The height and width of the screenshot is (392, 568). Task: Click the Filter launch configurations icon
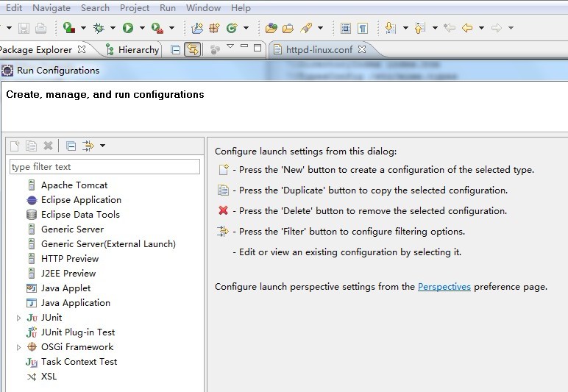coord(88,146)
